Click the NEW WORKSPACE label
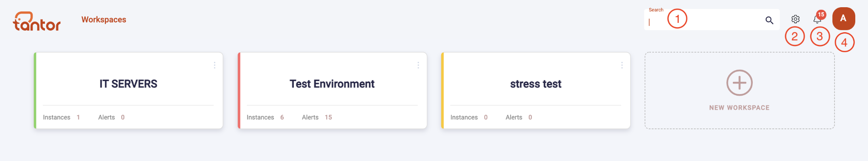The width and height of the screenshot is (868, 161). pyautogui.click(x=739, y=108)
